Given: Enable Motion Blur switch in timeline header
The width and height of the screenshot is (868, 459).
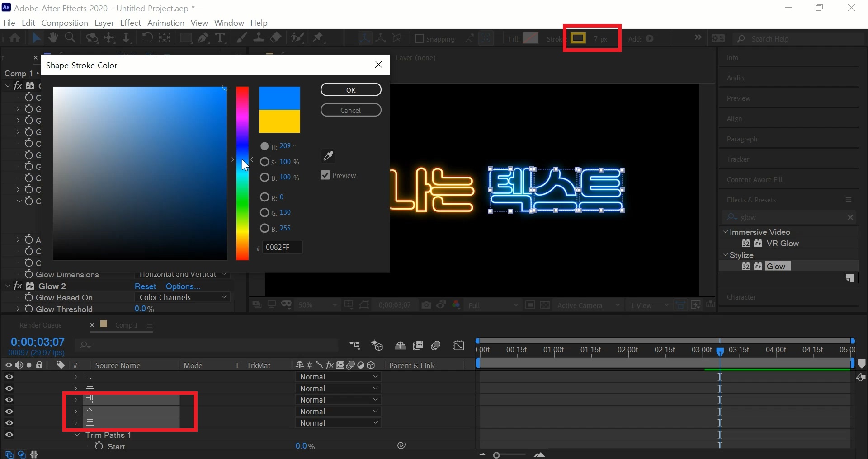Looking at the screenshot, I should click(x=435, y=346).
